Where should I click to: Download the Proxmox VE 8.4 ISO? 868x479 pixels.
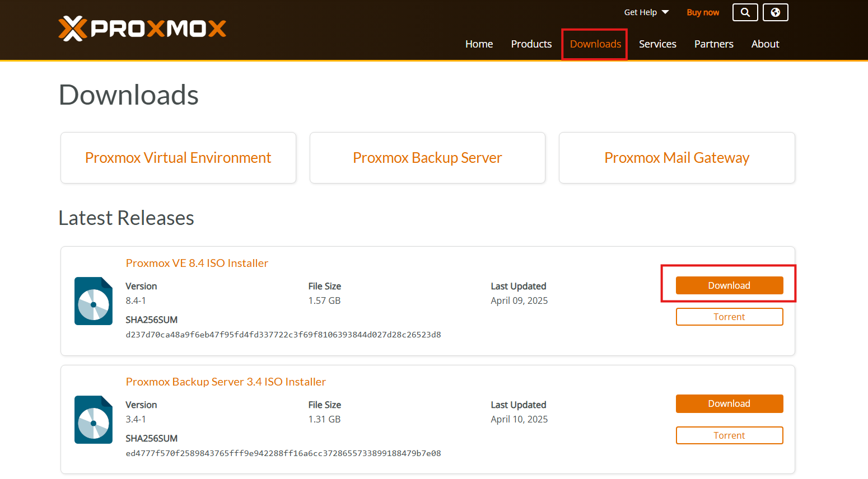click(x=729, y=285)
